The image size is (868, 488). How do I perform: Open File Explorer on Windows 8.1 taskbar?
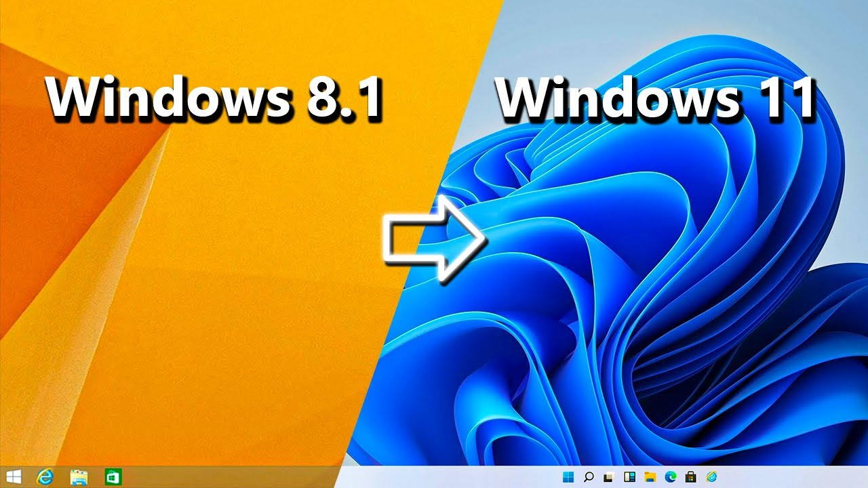tap(79, 476)
